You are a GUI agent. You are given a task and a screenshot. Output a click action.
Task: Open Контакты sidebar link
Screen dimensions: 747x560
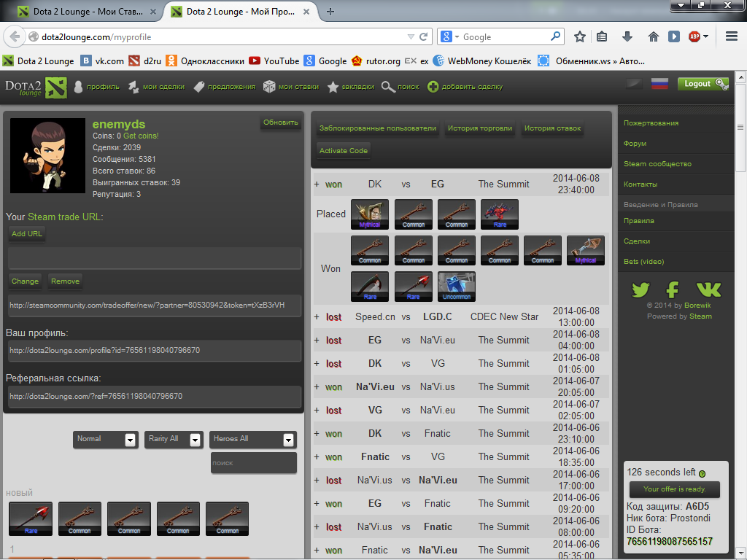coord(640,184)
